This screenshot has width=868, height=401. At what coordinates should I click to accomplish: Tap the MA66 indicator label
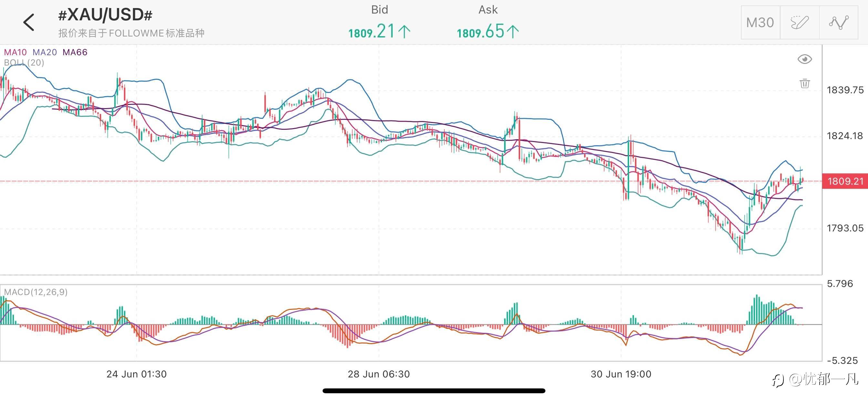tap(75, 52)
